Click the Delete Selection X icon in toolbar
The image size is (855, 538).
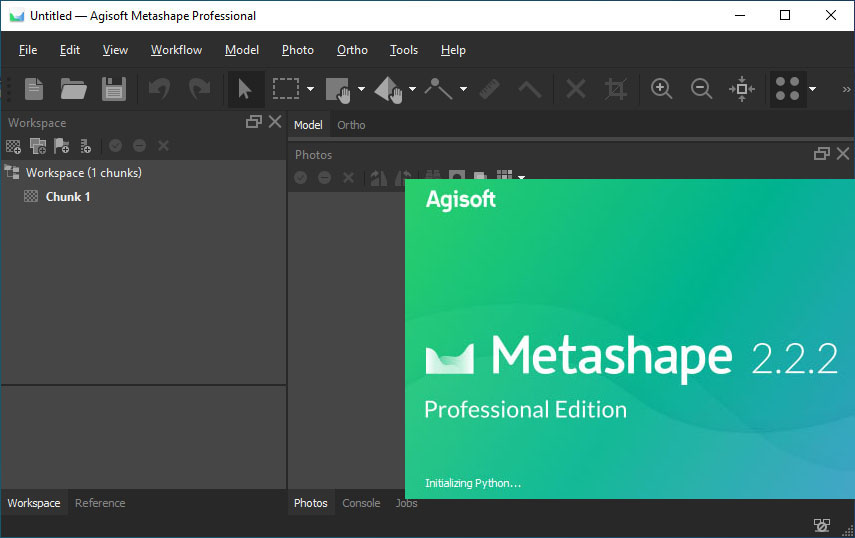coord(576,89)
